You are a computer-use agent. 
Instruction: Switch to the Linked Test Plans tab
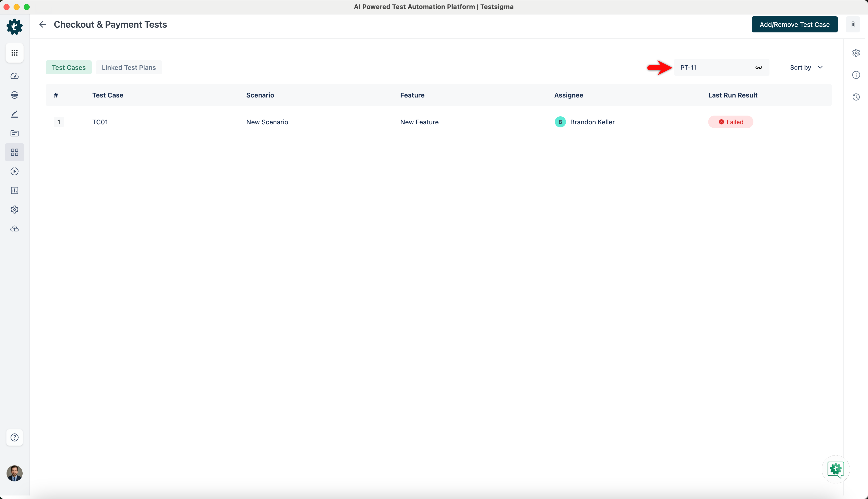pyautogui.click(x=128, y=68)
